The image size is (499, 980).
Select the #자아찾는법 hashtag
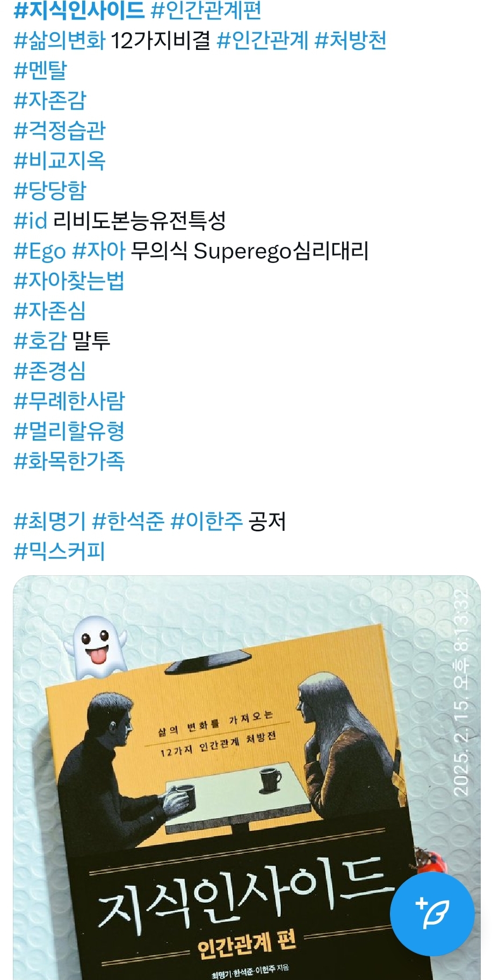pyautogui.click(x=69, y=281)
